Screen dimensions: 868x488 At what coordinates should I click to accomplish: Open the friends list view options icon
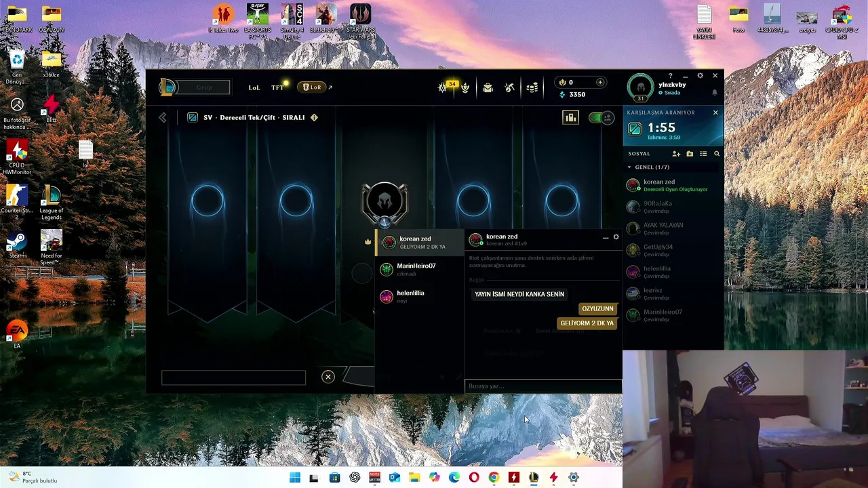703,154
